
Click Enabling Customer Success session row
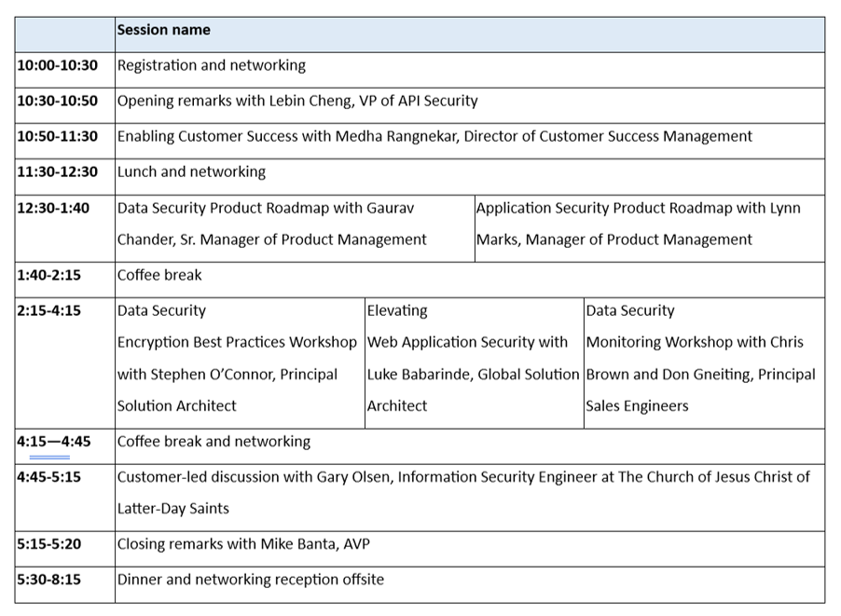[434, 137]
